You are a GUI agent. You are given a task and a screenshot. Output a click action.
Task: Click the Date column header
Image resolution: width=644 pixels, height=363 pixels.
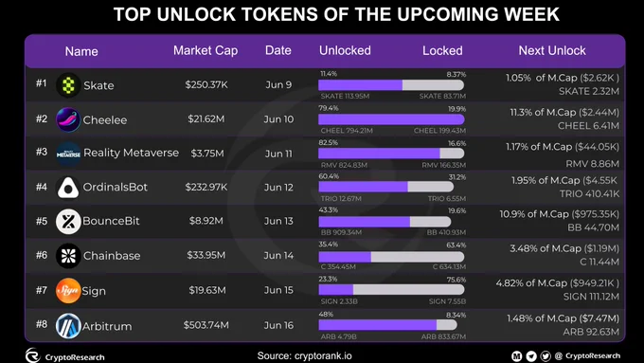pyautogui.click(x=278, y=50)
